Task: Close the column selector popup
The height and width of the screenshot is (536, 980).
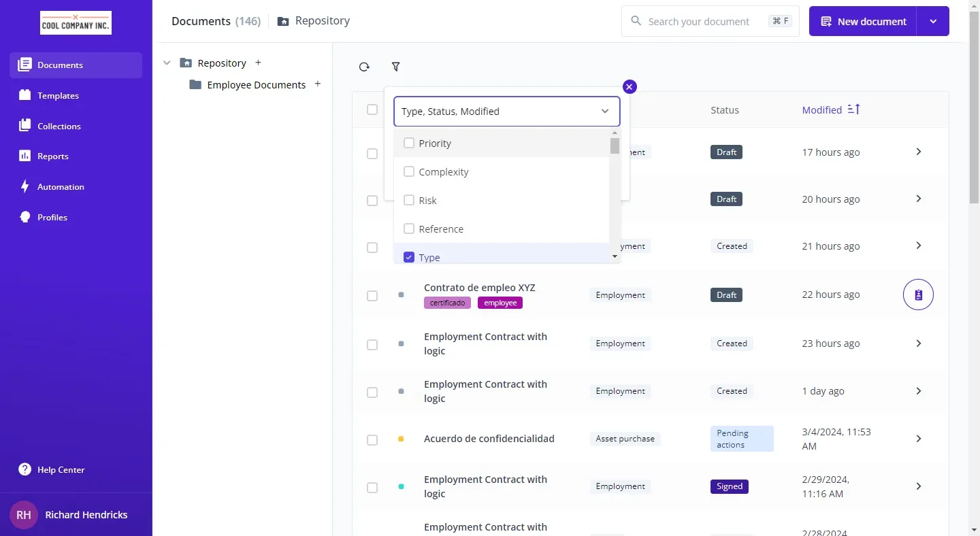Action: 630,86
